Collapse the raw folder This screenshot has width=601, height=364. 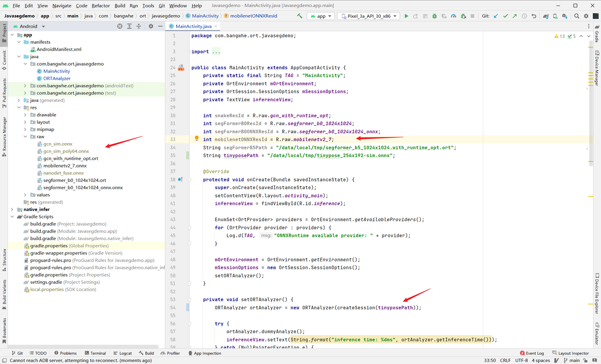click(x=26, y=136)
